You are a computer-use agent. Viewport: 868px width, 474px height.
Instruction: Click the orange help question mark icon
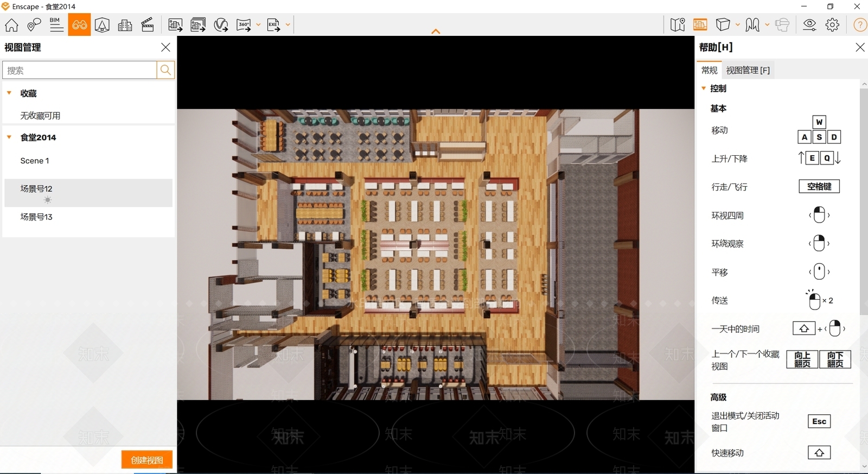tap(860, 25)
